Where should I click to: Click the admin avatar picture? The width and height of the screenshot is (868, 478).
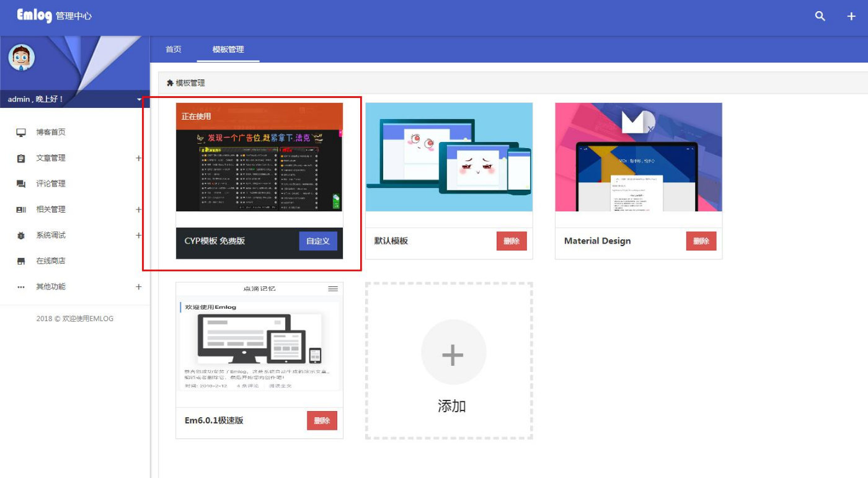[x=21, y=58]
